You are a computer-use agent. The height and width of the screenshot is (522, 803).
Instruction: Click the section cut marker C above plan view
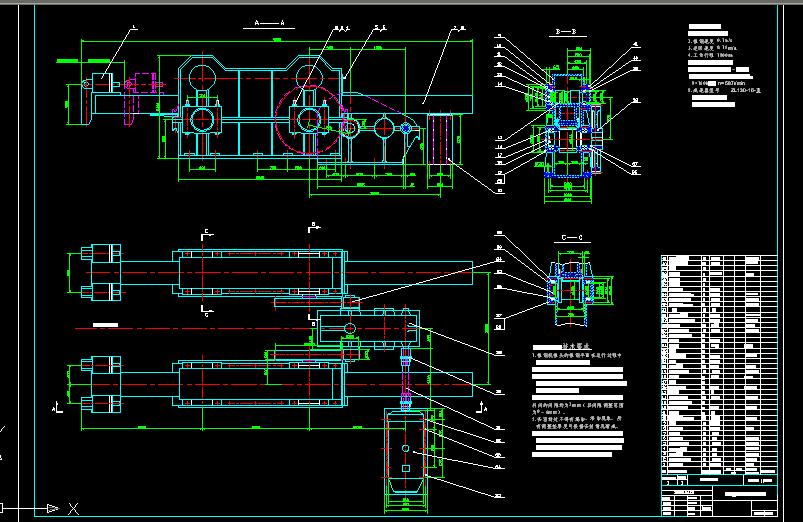pos(205,232)
